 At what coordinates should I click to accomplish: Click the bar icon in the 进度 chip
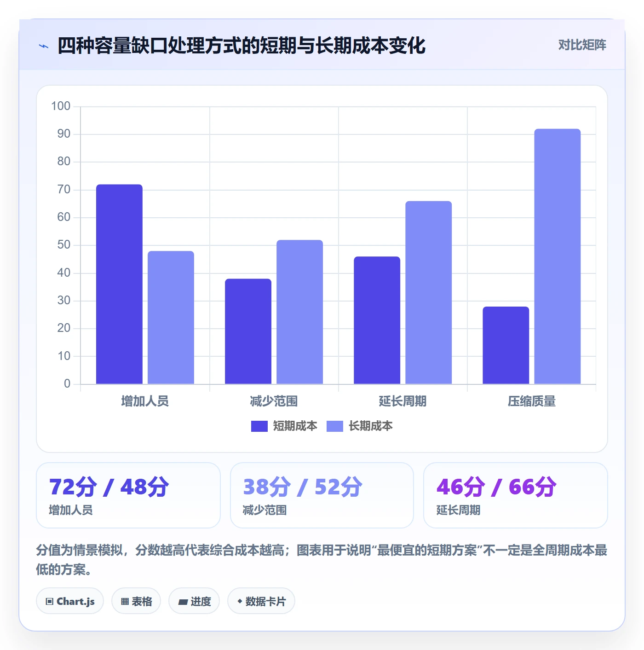pos(183,602)
